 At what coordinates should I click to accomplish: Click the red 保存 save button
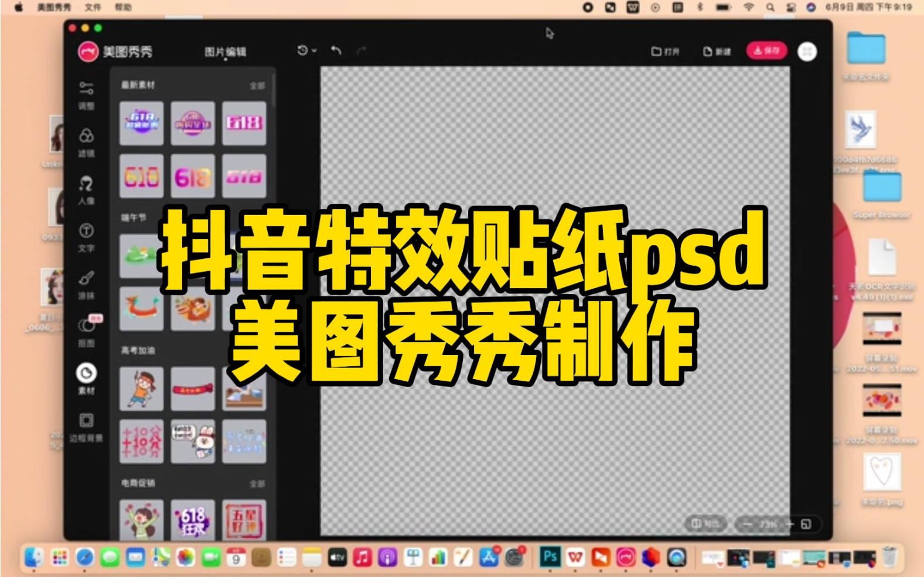click(766, 51)
